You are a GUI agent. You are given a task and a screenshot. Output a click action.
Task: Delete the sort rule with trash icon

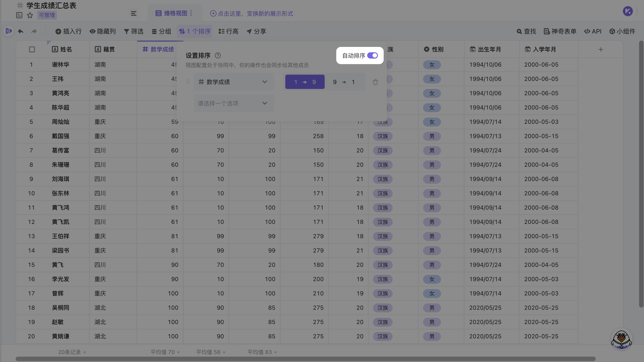[375, 82]
